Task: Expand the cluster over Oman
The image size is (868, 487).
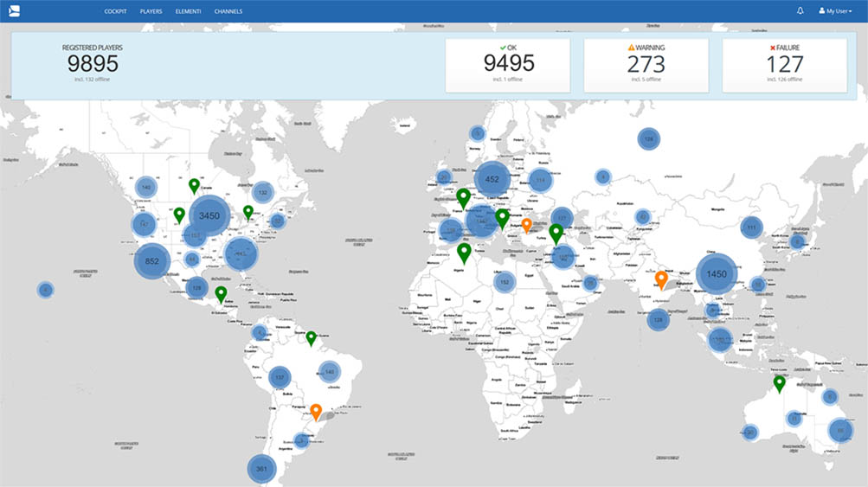Action: point(590,284)
